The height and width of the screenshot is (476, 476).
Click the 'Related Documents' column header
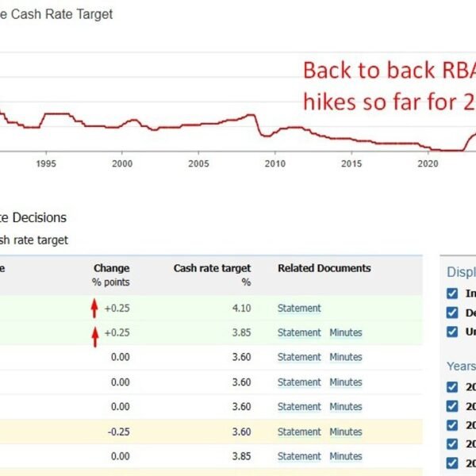pyautogui.click(x=324, y=268)
